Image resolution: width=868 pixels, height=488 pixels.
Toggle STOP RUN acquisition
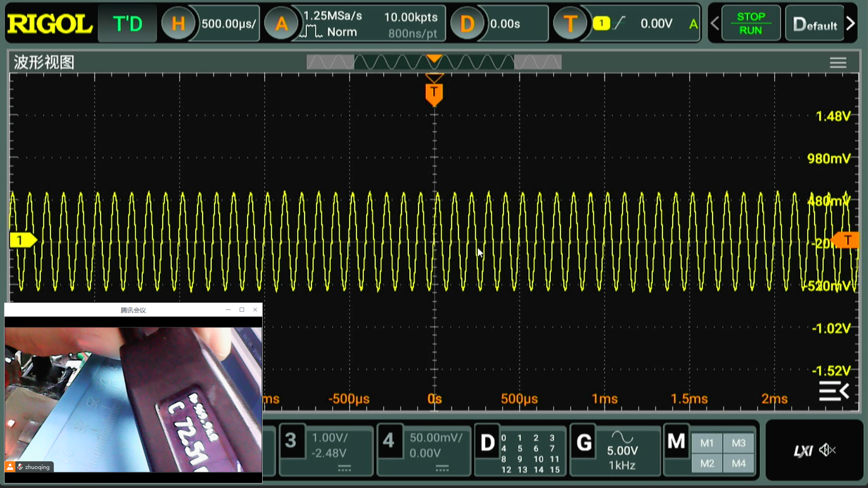(x=750, y=23)
